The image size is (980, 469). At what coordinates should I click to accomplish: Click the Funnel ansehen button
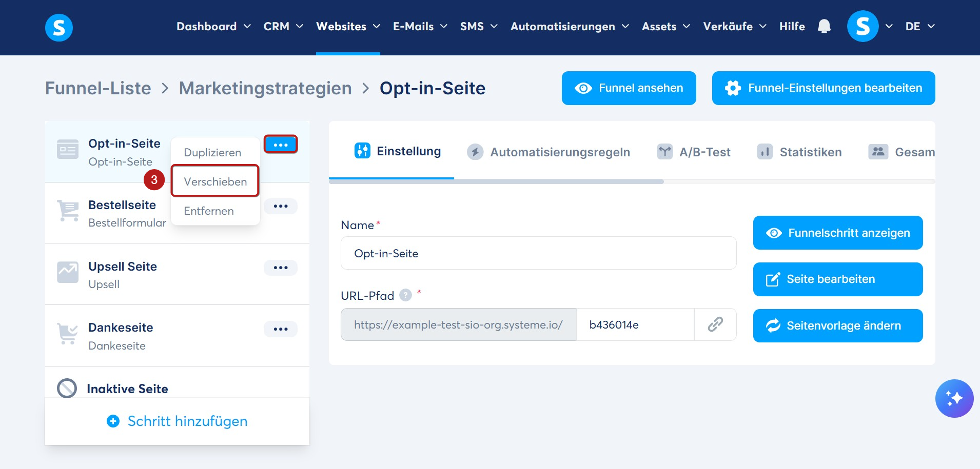(x=629, y=88)
